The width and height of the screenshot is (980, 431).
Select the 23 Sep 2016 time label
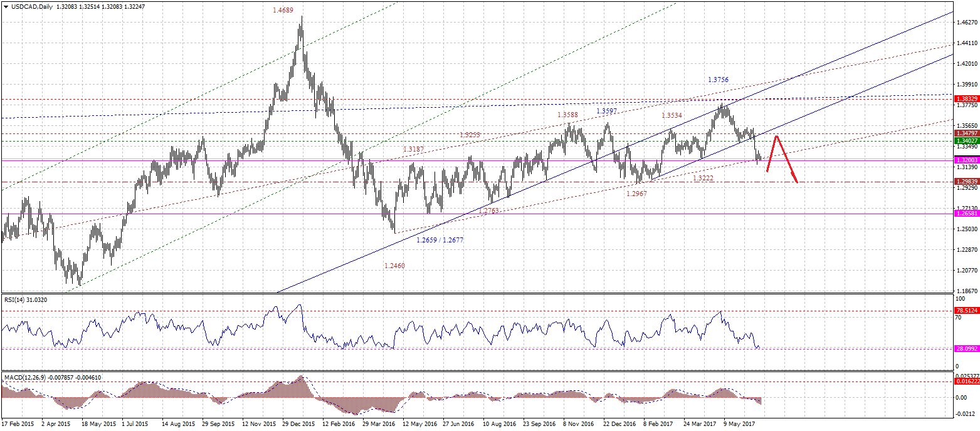coord(539,424)
